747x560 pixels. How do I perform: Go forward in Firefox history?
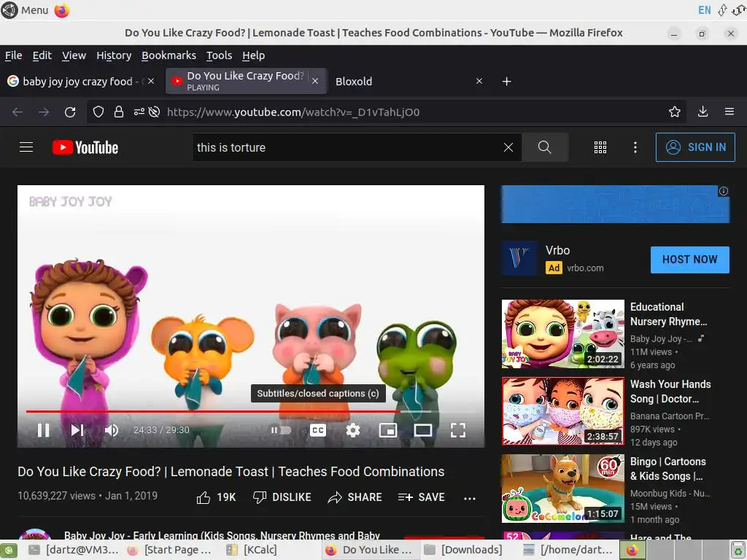click(x=44, y=112)
